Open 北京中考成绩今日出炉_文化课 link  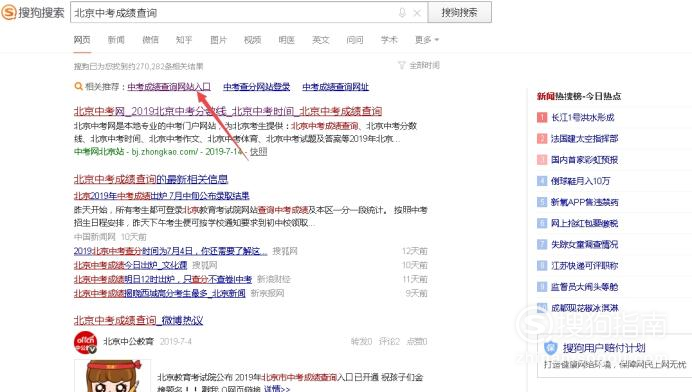(x=131, y=265)
